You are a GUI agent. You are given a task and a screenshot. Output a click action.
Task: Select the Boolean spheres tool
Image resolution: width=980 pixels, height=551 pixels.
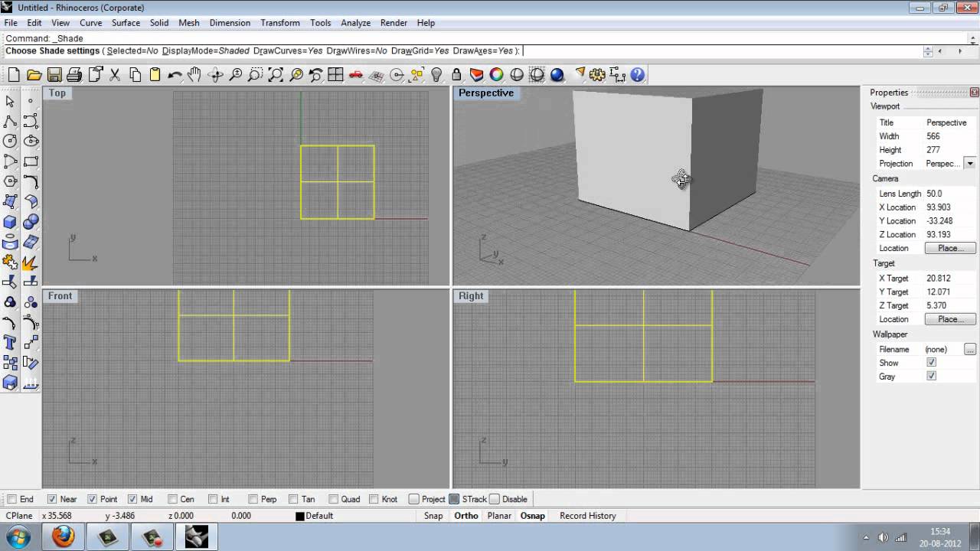tap(31, 222)
